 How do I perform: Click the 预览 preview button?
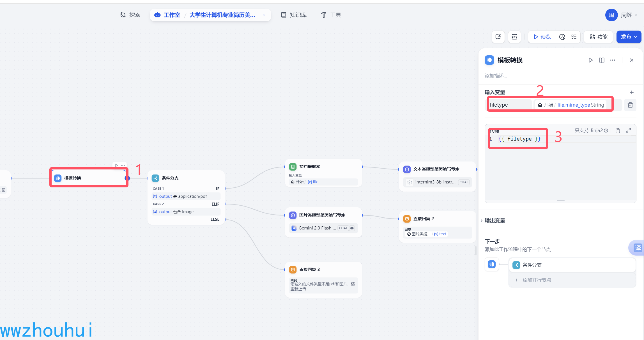click(x=542, y=37)
